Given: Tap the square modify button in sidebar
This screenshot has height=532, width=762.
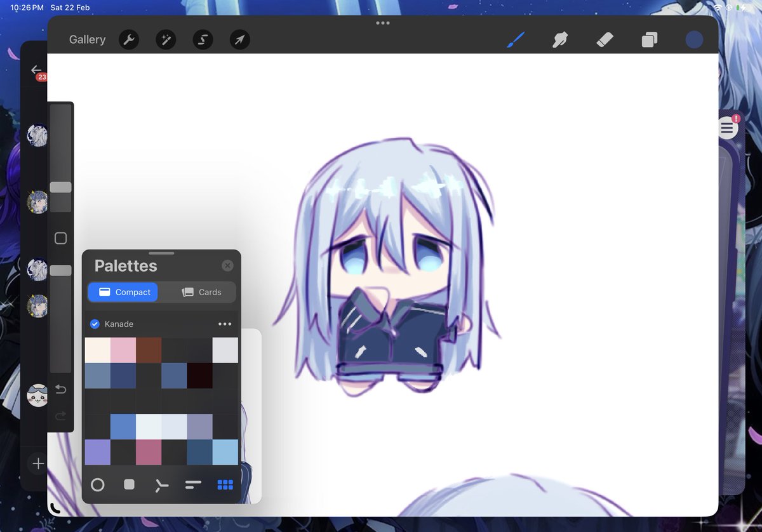Looking at the screenshot, I should click(61, 238).
